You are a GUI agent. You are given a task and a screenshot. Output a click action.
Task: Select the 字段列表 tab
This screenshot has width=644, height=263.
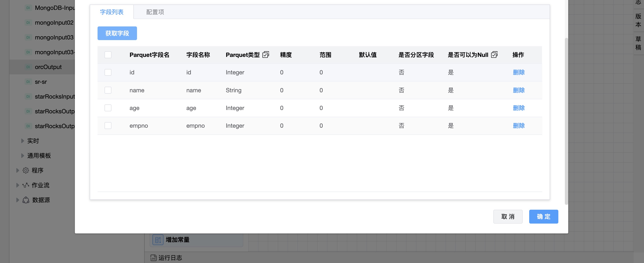click(111, 12)
